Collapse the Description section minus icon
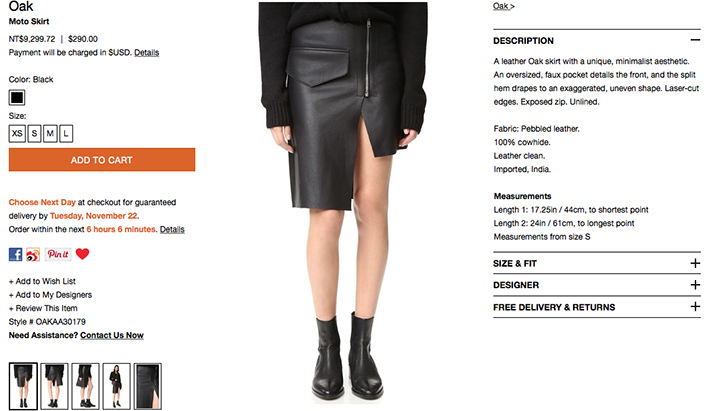This screenshot has height=411, width=709. (x=695, y=40)
